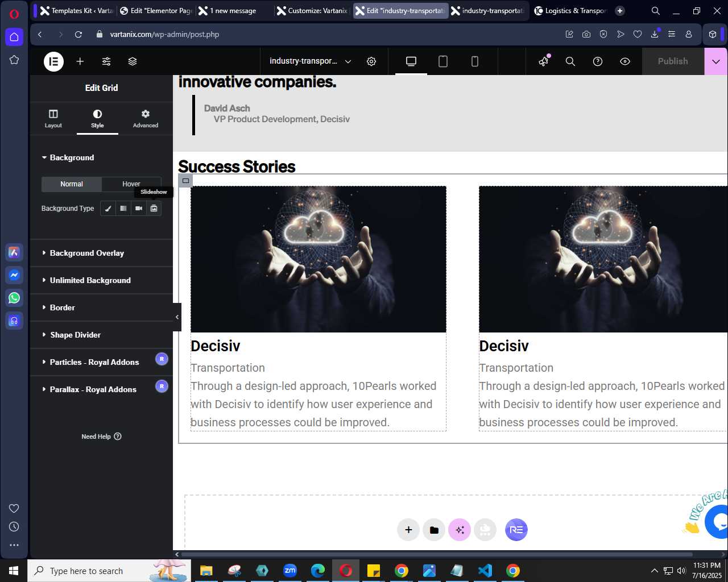
Task: Expand Parallax - Royal Addons section
Action: [x=101, y=389]
